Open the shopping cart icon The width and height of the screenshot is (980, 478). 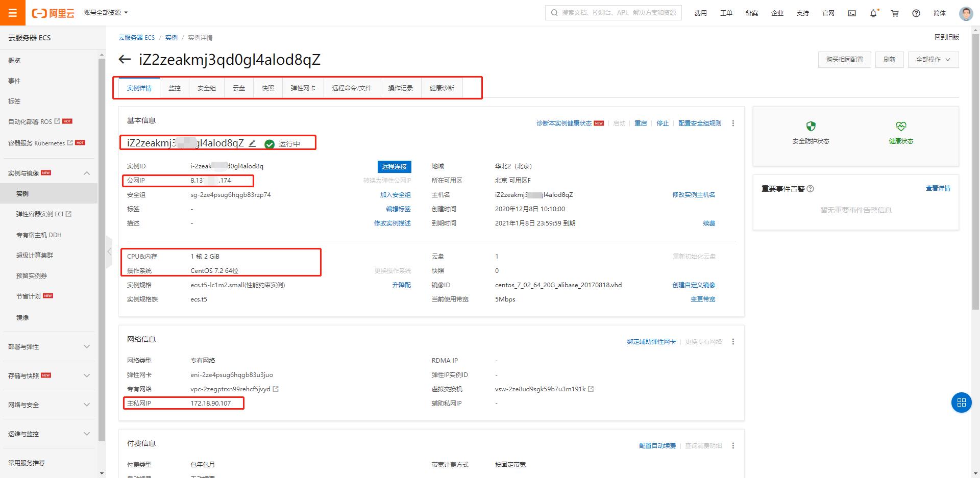point(895,13)
